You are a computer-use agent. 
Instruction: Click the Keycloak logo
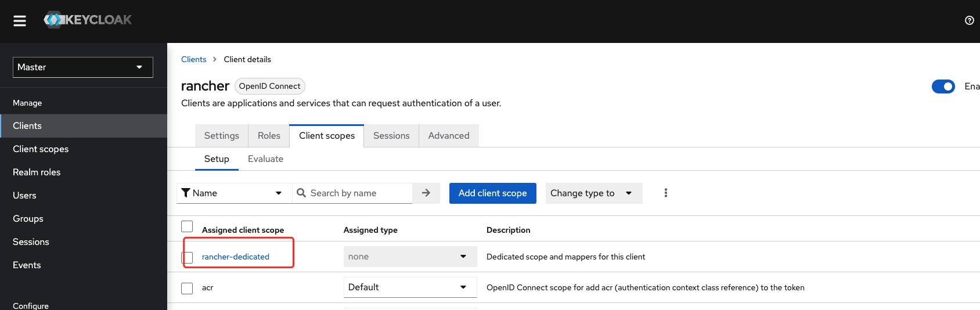tap(88, 20)
